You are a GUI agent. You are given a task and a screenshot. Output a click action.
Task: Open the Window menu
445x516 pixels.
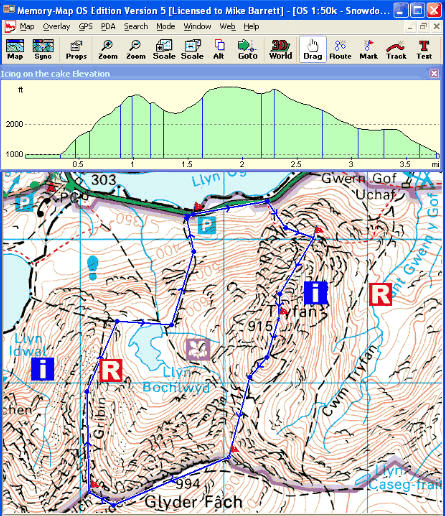tap(197, 26)
